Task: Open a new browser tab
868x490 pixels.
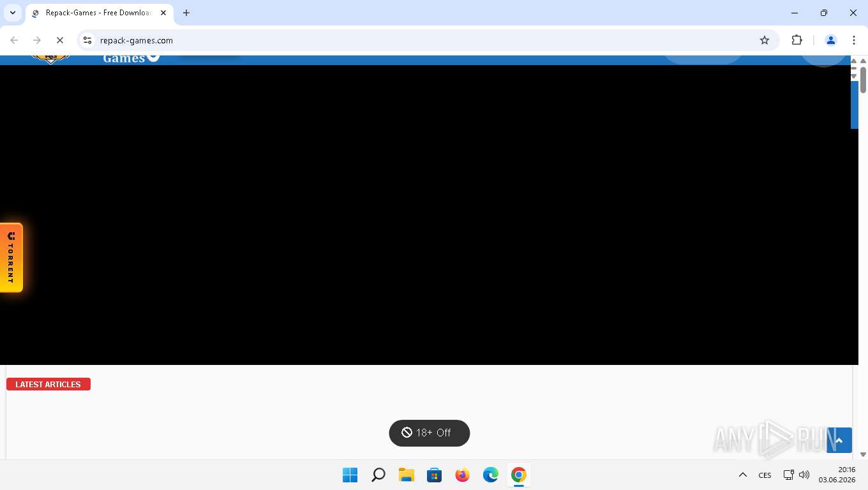Action: click(186, 13)
